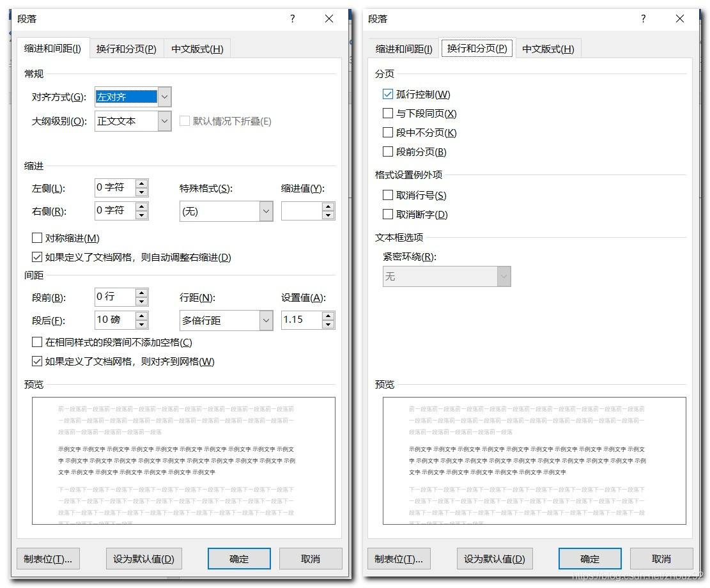Open 行距 line spacing dropdown

click(266, 320)
